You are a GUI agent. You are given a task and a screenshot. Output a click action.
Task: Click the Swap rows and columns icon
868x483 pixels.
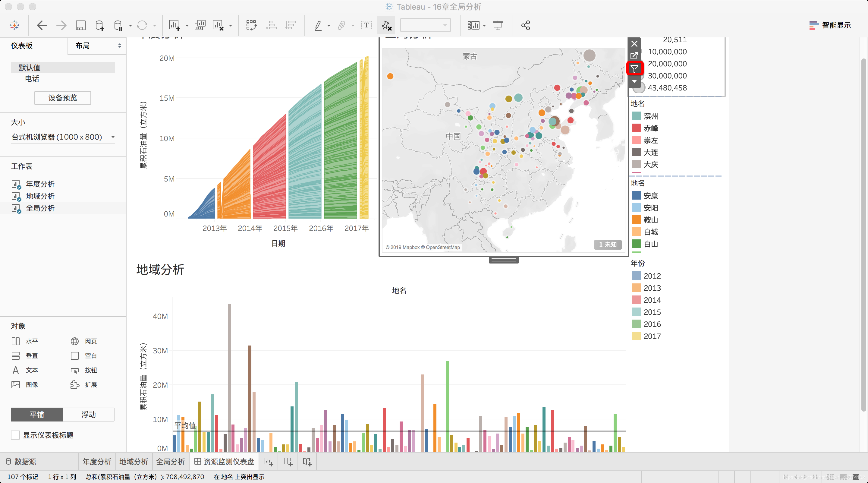251,25
